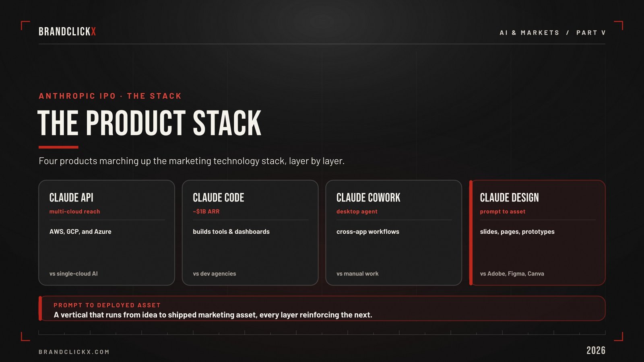The image size is (644, 362).
Task: Click the subtitle about four products marching
Action: [192, 161]
